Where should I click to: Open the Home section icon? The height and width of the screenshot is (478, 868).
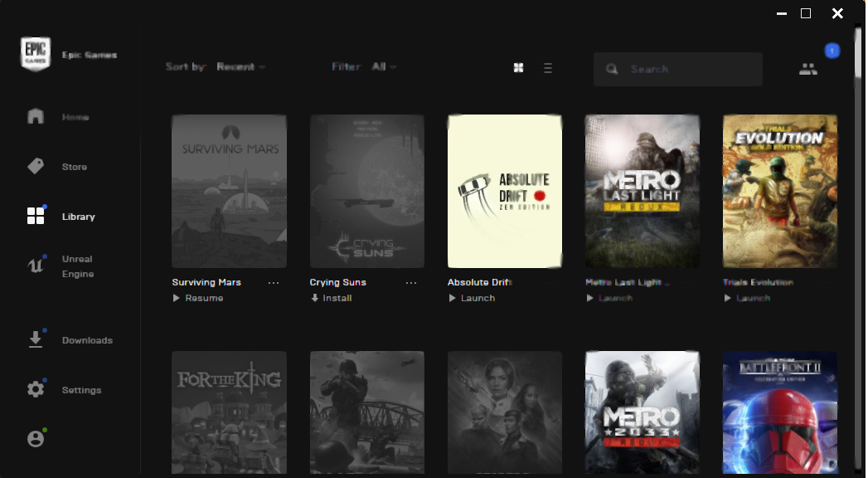36,115
